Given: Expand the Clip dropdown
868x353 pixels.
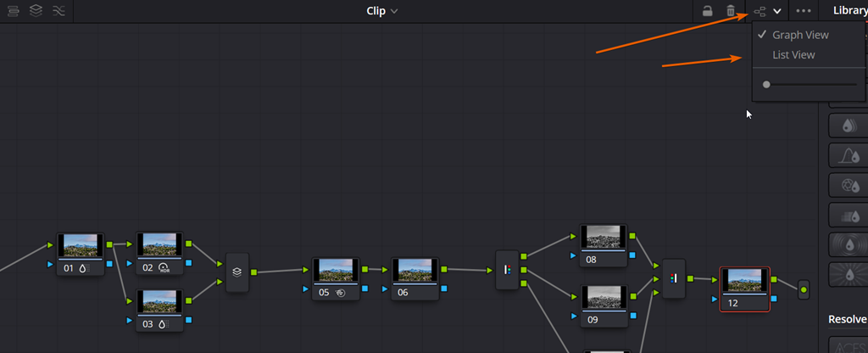Looking at the screenshot, I should (381, 11).
